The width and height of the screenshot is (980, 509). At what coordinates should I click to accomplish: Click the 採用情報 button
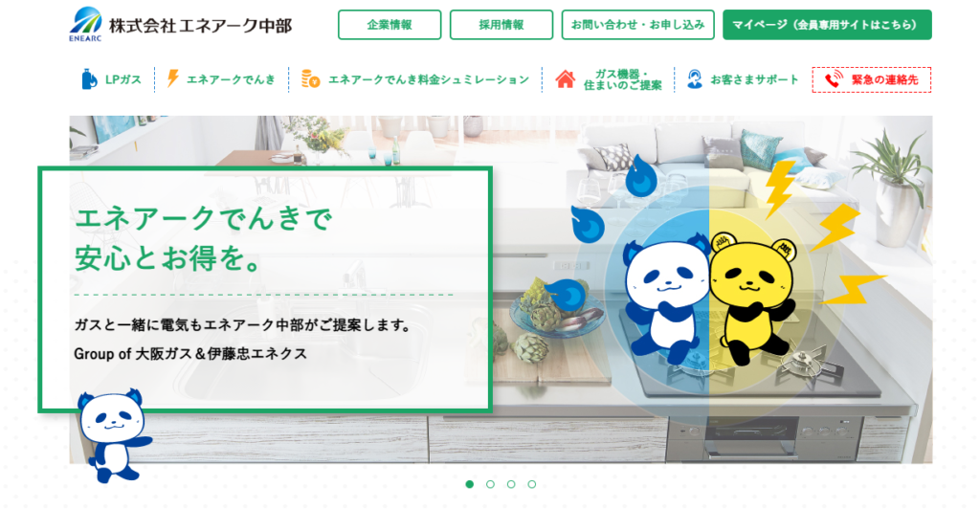click(x=501, y=25)
